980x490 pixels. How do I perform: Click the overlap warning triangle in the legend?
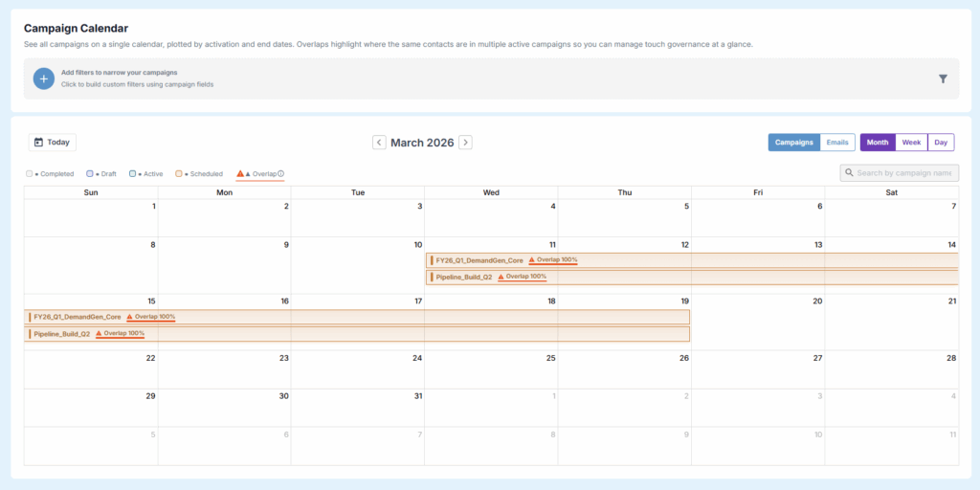240,174
